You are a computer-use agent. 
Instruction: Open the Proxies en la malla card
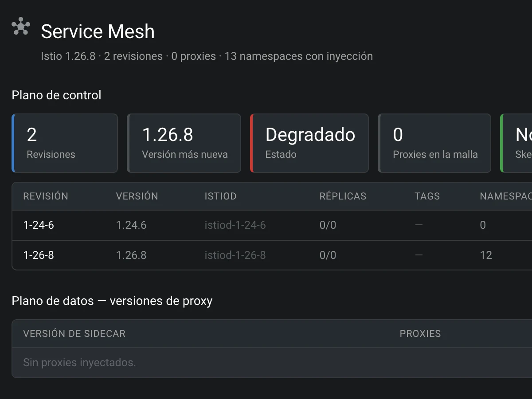pos(434,143)
